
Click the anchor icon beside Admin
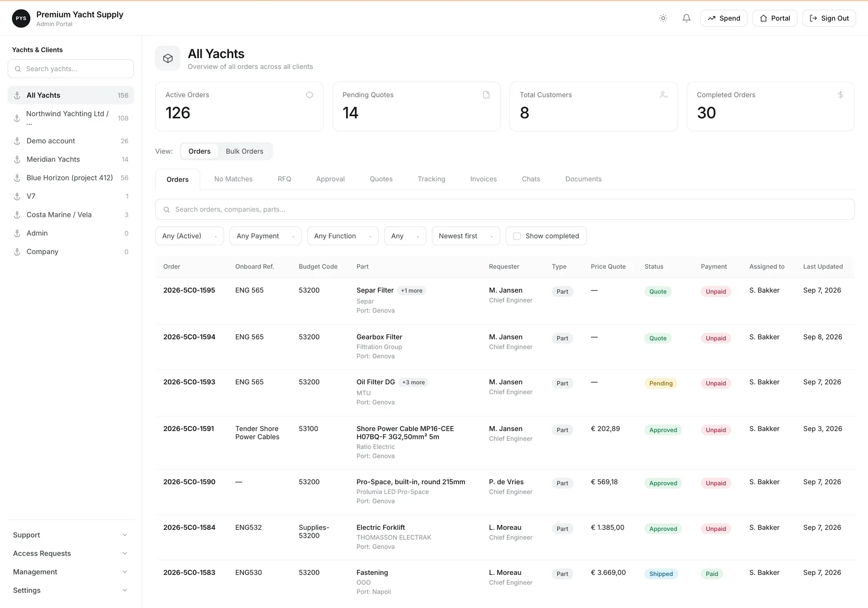pos(17,233)
